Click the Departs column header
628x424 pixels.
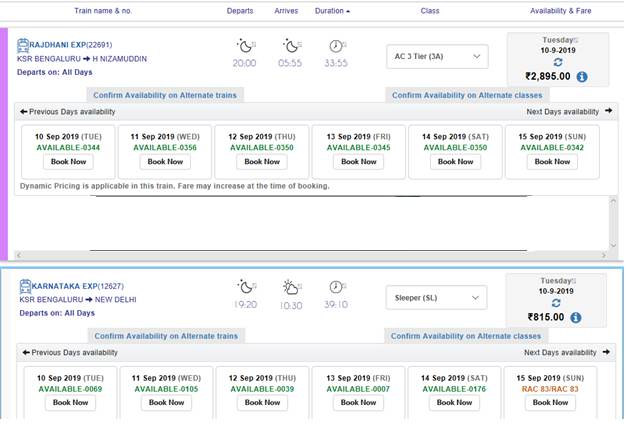pyautogui.click(x=240, y=11)
